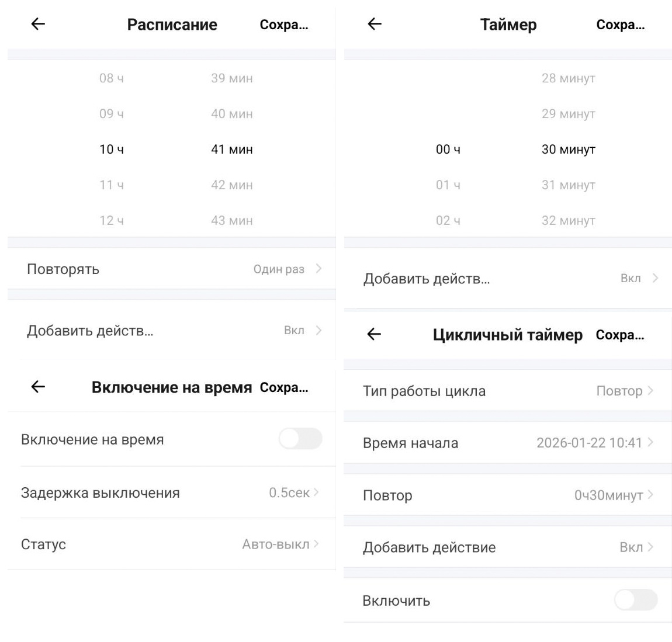Save the Расписание schedule

click(284, 25)
